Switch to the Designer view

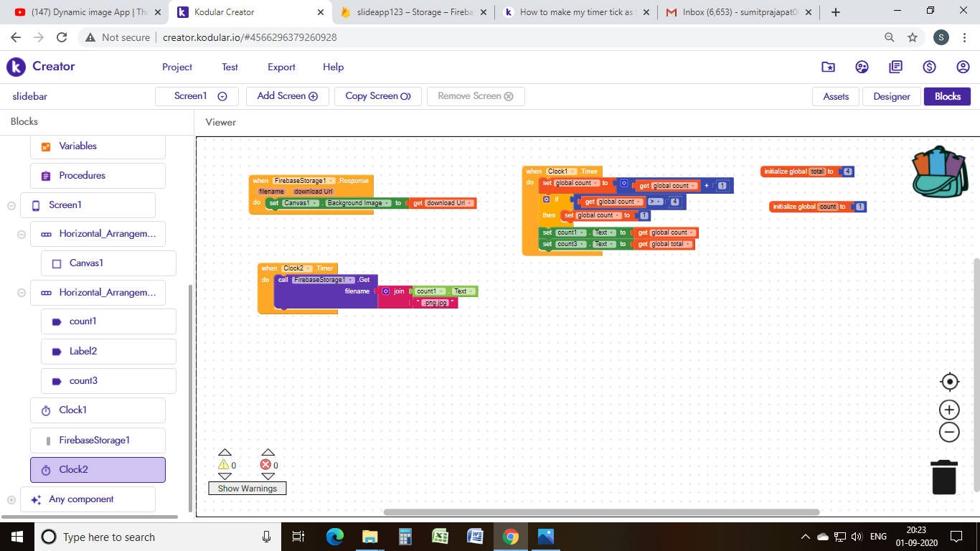(891, 96)
